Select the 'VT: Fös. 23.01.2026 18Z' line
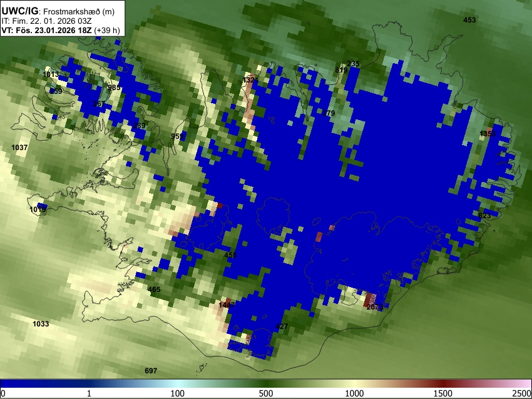Viewport: 532px width, 399px height. pyautogui.click(x=46, y=30)
